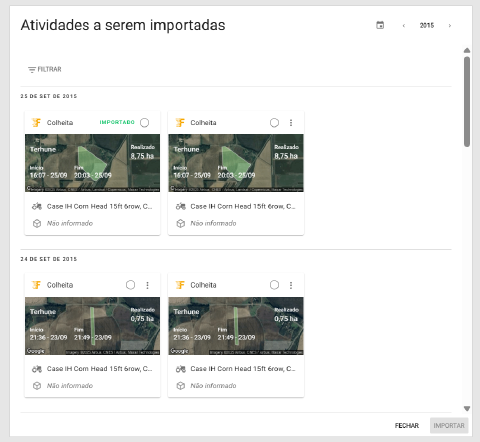Click product box icon on second 24 de set card
This screenshot has height=442, width=480.
pyautogui.click(x=181, y=386)
